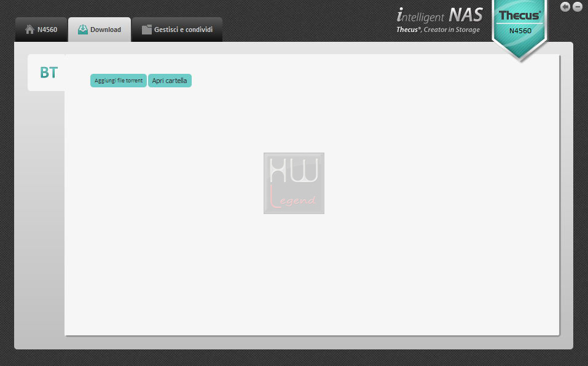Open the Gestisci e condividi tab
Image resolution: width=588 pixels, height=366 pixels.
click(x=177, y=30)
